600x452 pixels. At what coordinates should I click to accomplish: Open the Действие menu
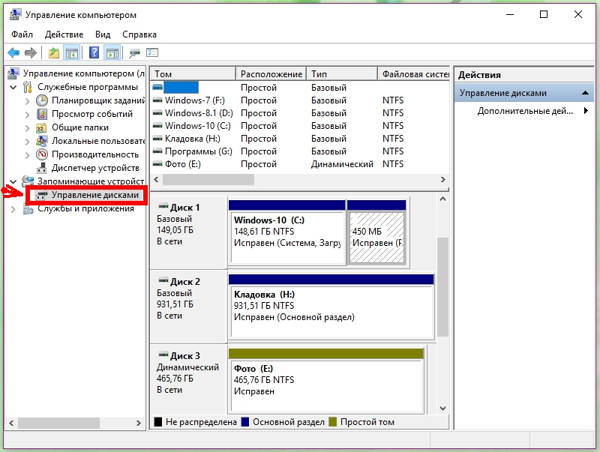pos(64,34)
